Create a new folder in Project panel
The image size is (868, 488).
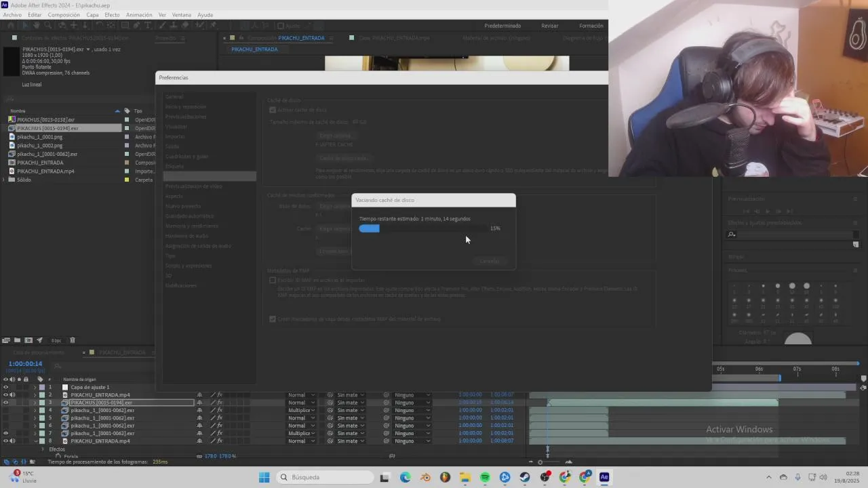[18, 340]
